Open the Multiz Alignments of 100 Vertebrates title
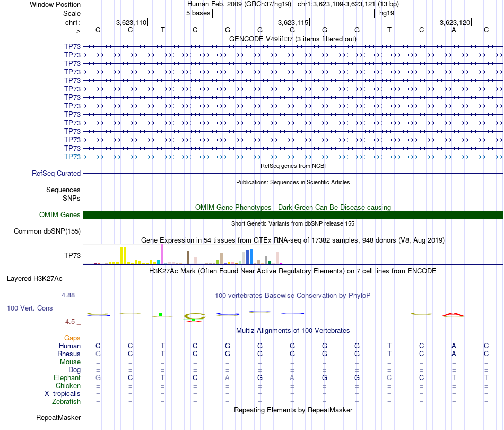 (293, 330)
